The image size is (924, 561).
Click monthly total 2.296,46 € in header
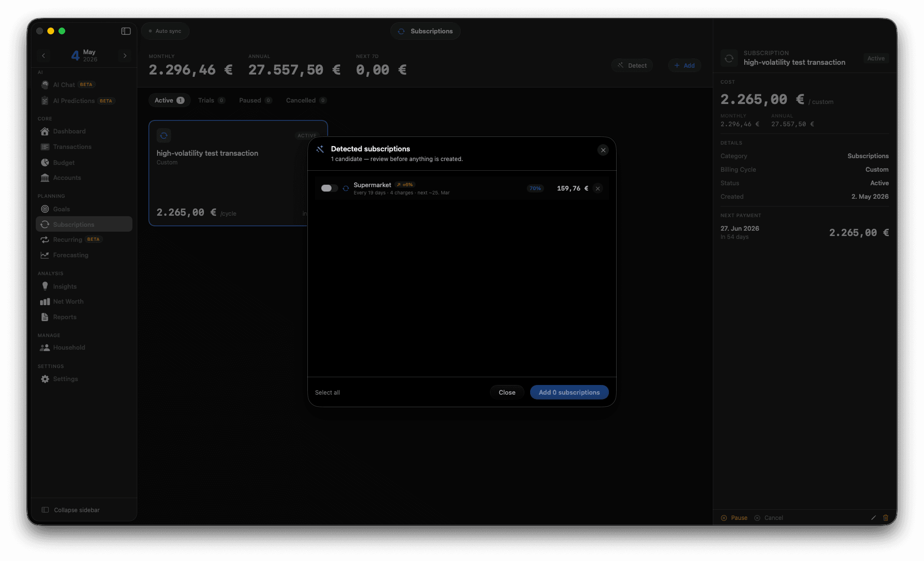click(x=190, y=70)
